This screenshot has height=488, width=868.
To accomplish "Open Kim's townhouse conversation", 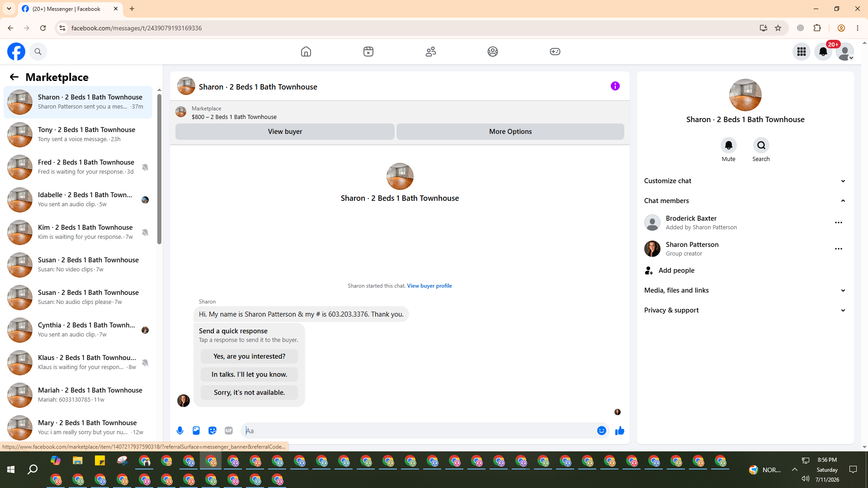I will click(x=78, y=232).
